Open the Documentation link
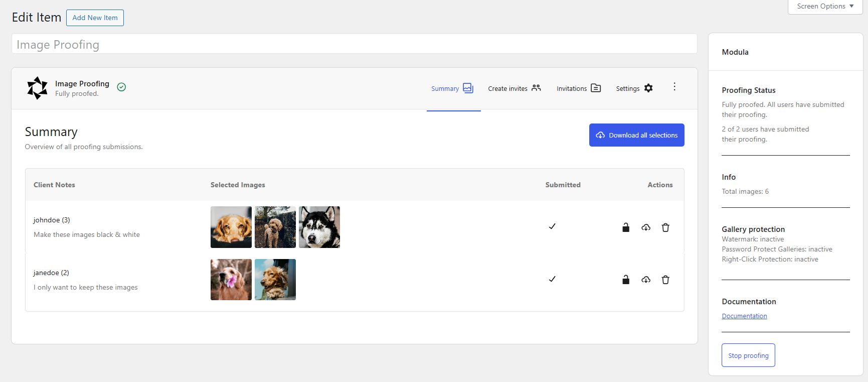This screenshot has width=868, height=382. coord(744,316)
